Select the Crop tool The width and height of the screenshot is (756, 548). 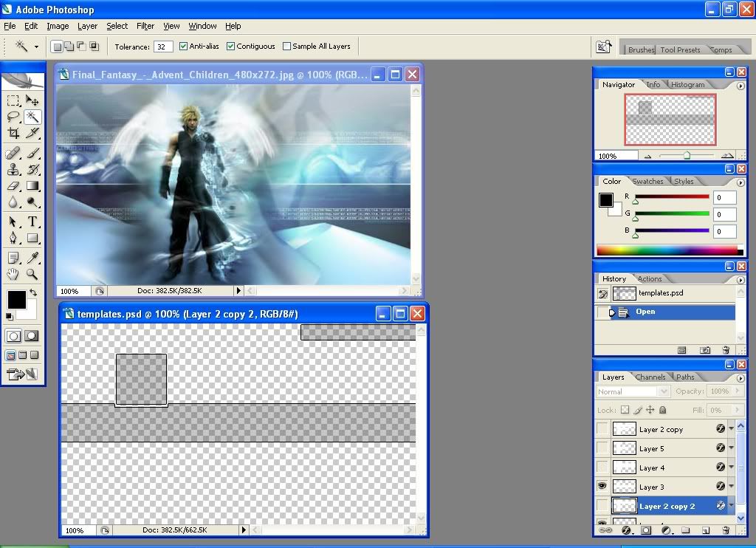point(13,133)
